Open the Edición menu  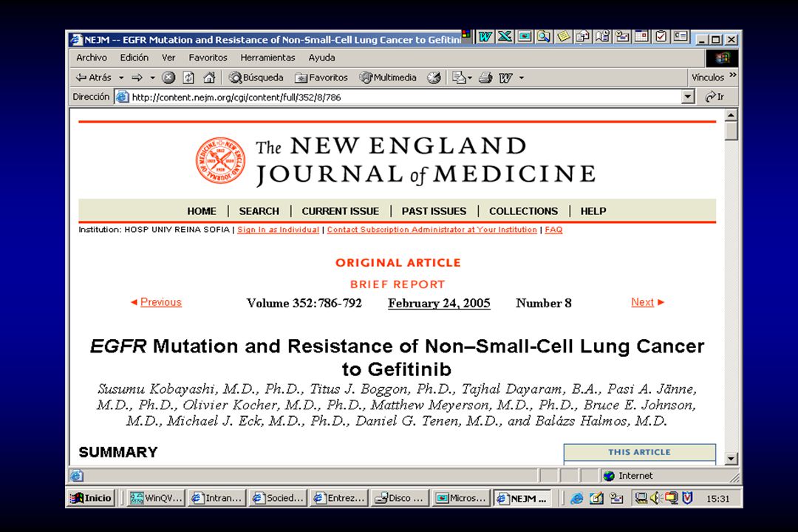pyautogui.click(x=134, y=58)
